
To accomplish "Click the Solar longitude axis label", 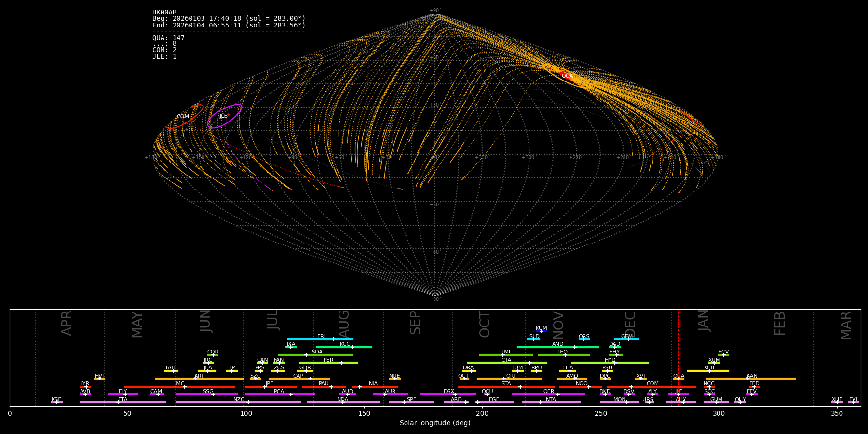I will [435, 423].
